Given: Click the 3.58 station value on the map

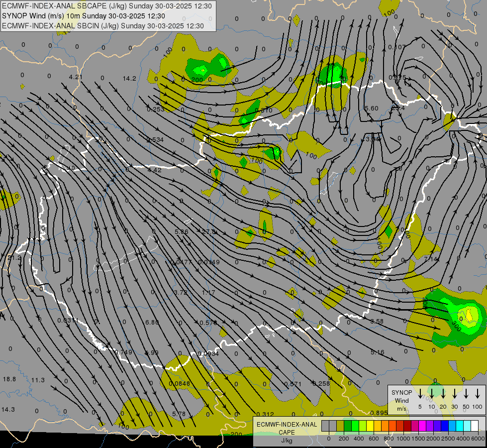Looking at the screenshot, I should [377, 321].
